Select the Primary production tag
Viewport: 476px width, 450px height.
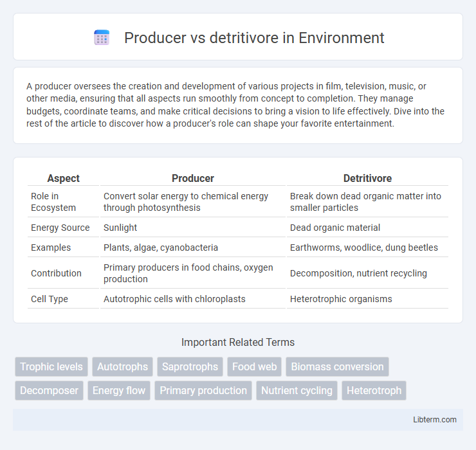pyautogui.click(x=203, y=390)
